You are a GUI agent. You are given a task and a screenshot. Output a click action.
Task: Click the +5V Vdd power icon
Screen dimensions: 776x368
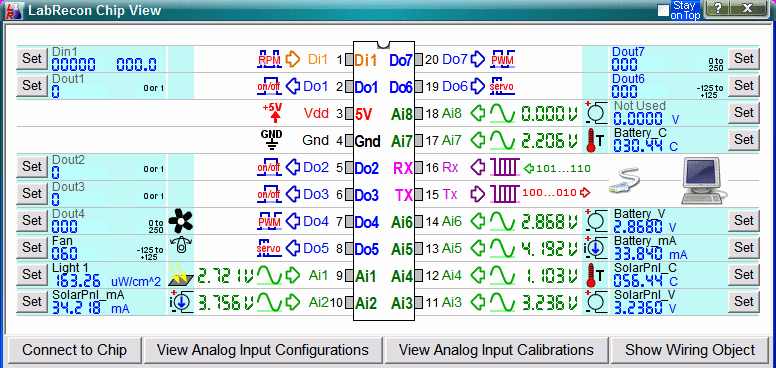[274, 113]
